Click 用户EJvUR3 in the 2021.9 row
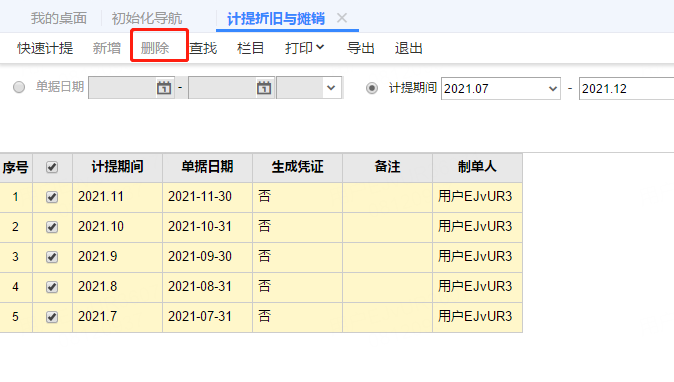The image size is (674, 382). pyautogui.click(x=475, y=257)
